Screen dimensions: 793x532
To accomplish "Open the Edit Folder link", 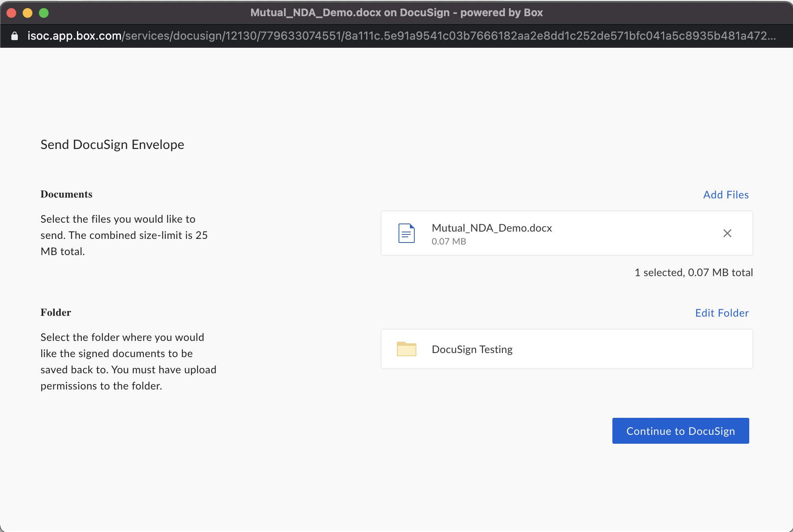I will point(722,313).
